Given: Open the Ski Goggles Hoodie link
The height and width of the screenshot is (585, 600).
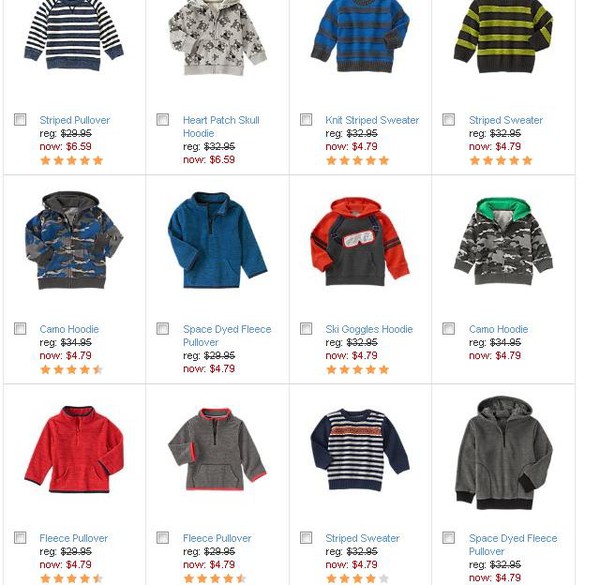Looking at the screenshot, I should click(x=369, y=329).
